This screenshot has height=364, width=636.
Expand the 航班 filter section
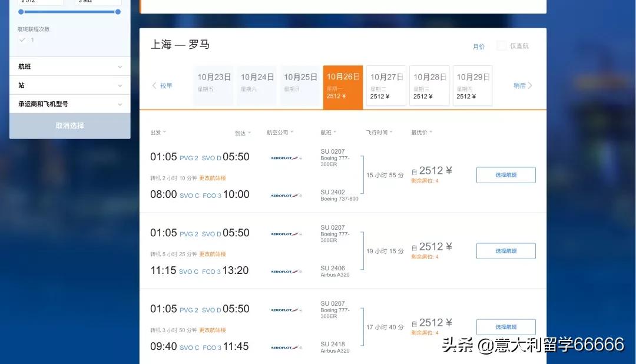(69, 67)
